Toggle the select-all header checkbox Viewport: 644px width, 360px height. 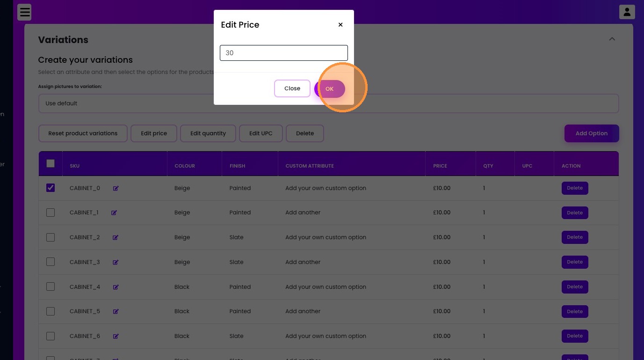coord(51,163)
